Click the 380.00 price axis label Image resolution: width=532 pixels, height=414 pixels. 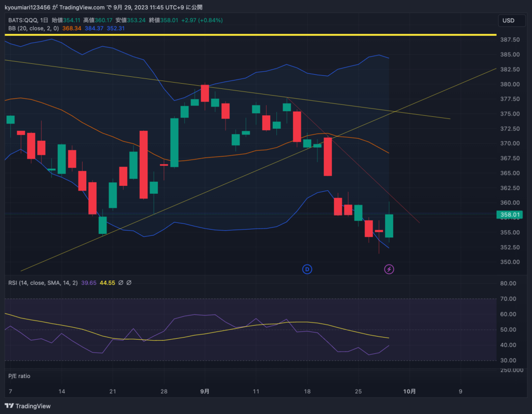[x=510, y=84]
